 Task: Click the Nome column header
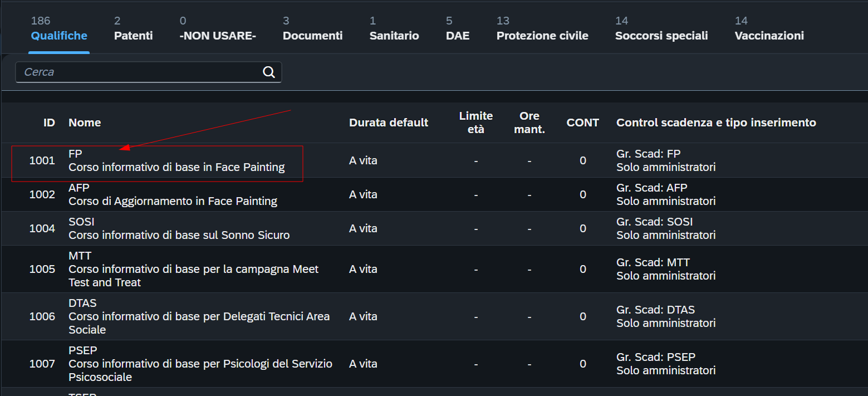point(85,123)
